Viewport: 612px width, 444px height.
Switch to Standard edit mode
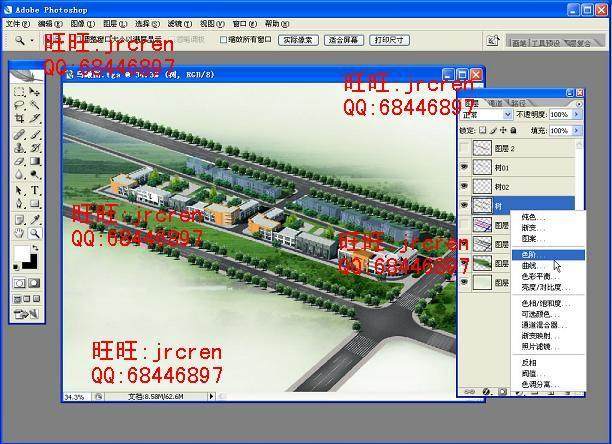(x=19, y=283)
